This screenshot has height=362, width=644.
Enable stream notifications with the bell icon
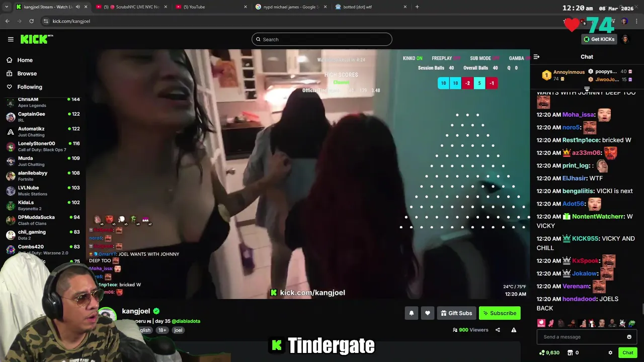(x=412, y=313)
